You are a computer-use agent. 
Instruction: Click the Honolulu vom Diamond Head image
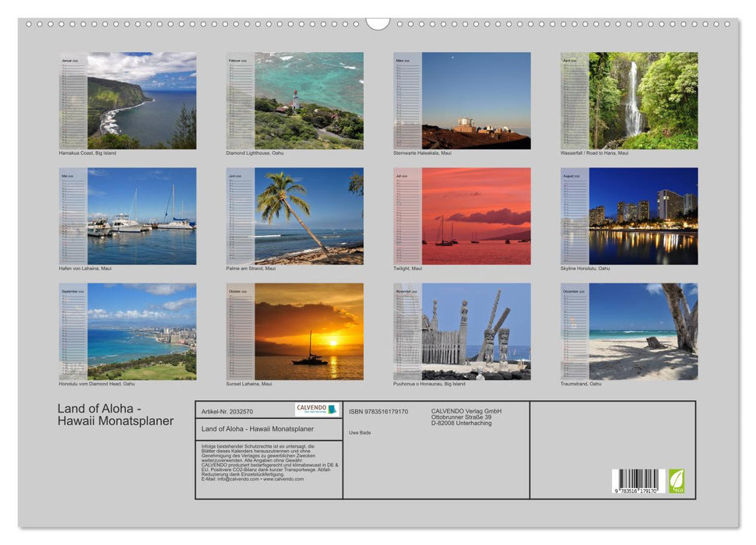(x=141, y=331)
